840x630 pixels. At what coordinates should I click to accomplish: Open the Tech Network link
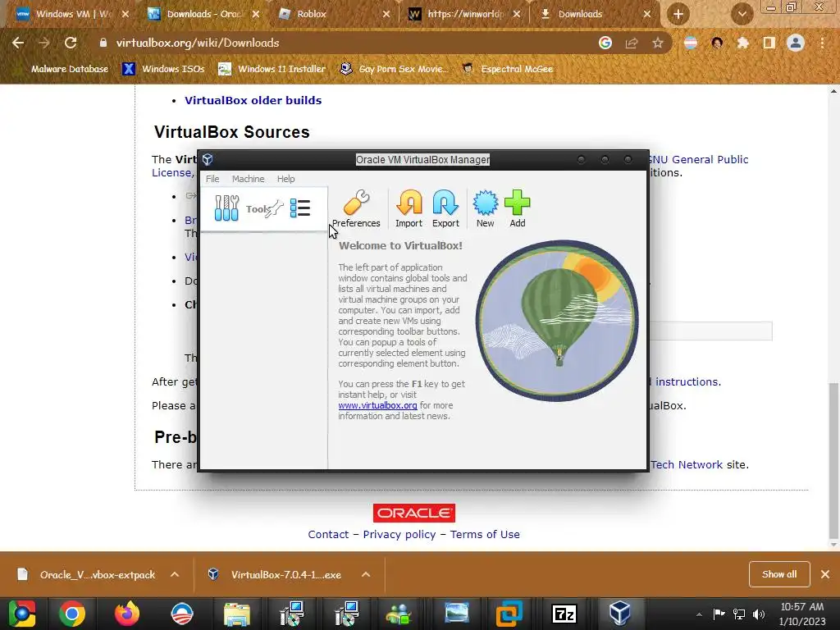click(x=687, y=465)
